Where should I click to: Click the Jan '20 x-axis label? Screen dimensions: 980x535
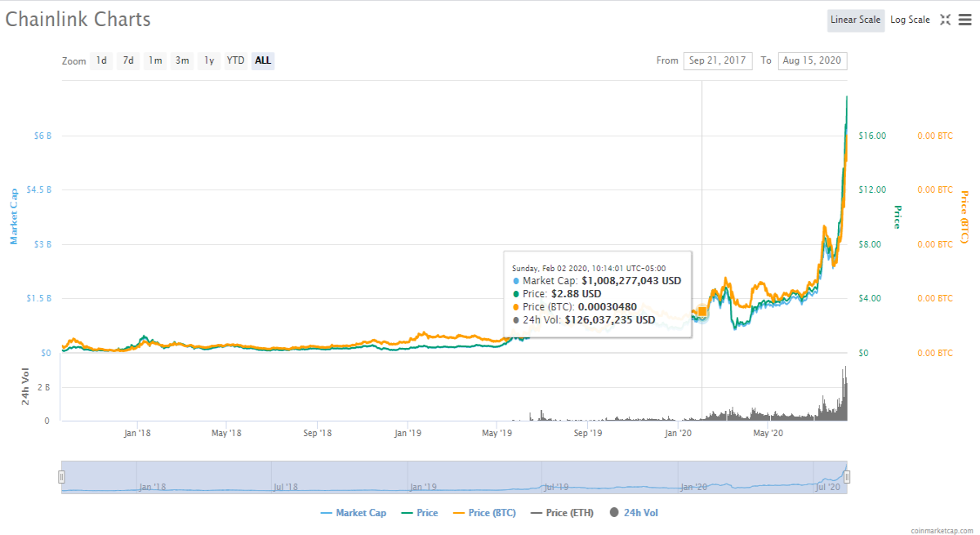[x=679, y=433]
